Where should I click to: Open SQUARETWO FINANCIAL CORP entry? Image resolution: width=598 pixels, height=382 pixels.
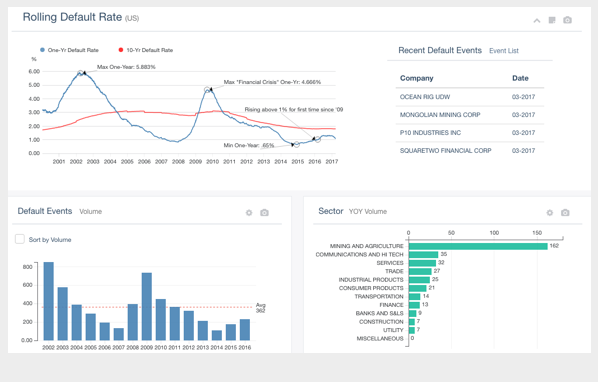point(470,151)
